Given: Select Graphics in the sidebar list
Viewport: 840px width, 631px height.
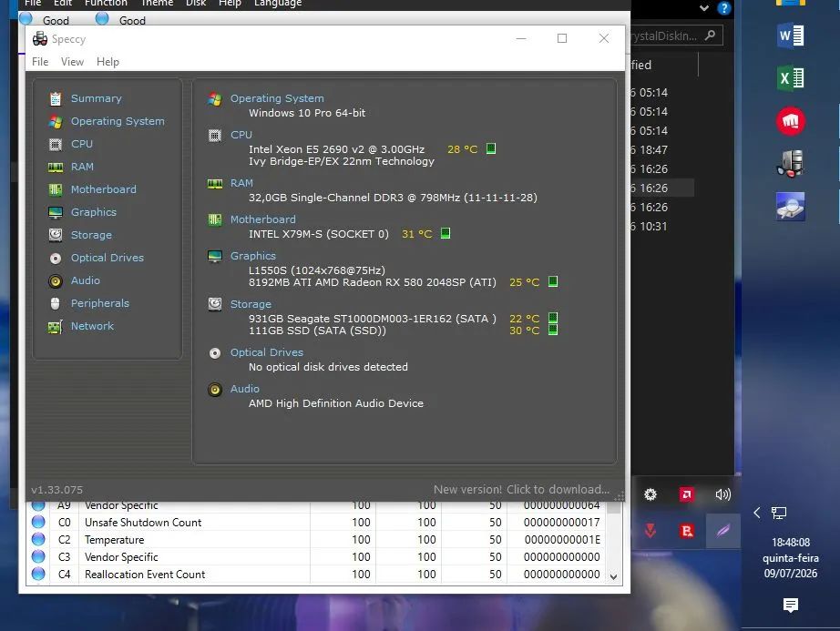Looking at the screenshot, I should click(x=94, y=212).
